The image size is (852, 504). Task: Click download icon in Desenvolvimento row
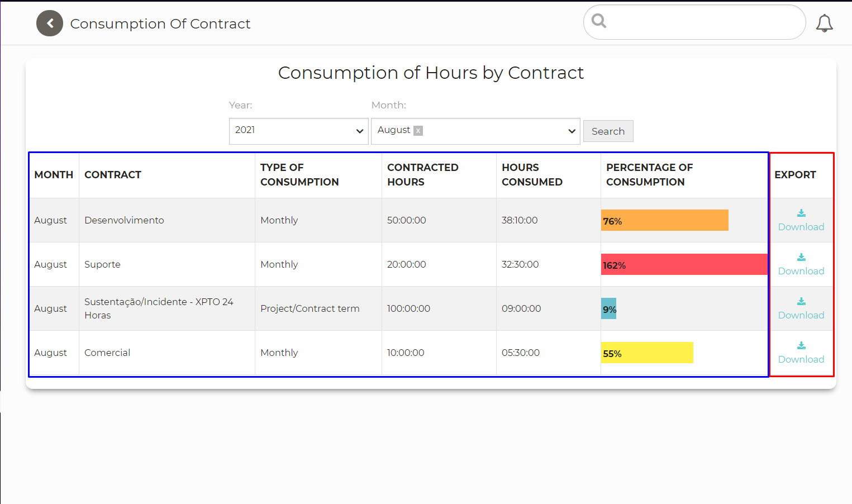coord(801,213)
